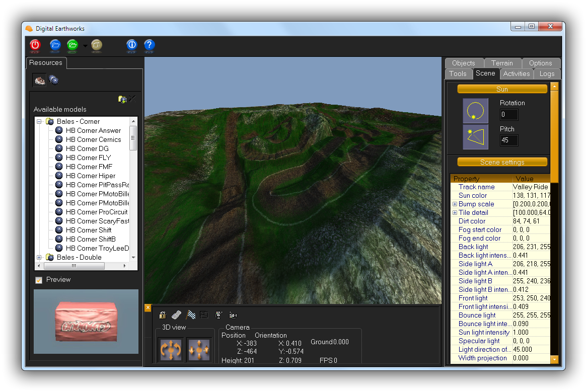This screenshot has width=587, height=392.
Task: Select the 3D view orbit rotate control
Action: (x=171, y=349)
